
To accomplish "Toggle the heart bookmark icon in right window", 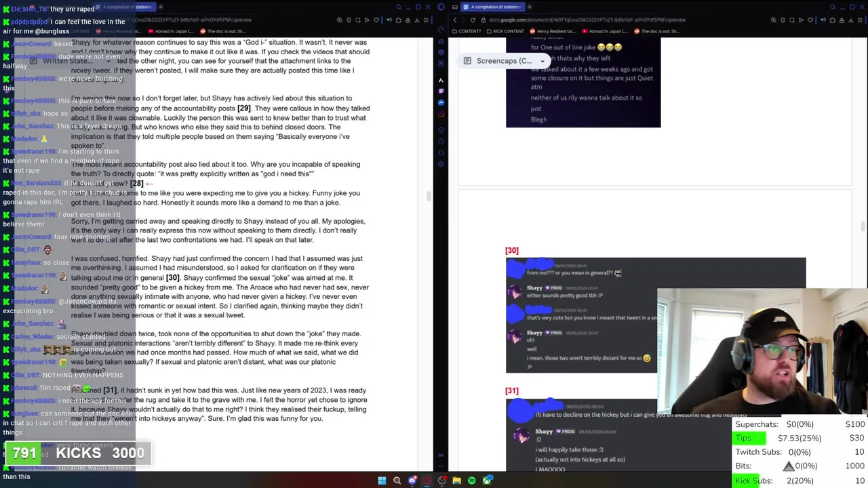I will [x=810, y=20].
